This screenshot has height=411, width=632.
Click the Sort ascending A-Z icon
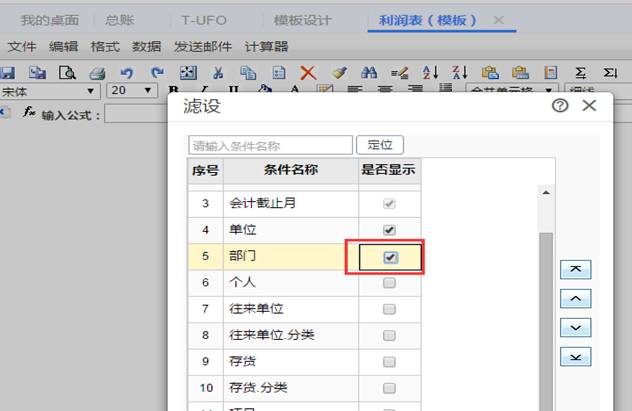[x=430, y=73]
